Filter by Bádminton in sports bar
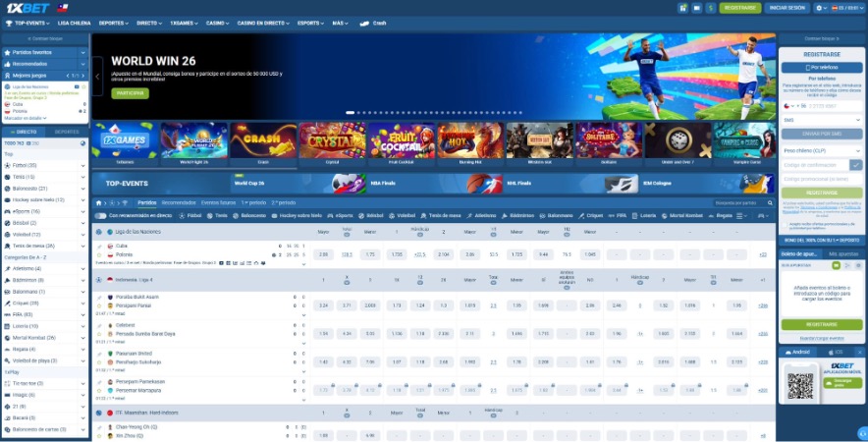Viewport: 868px width, 442px height. [x=519, y=215]
